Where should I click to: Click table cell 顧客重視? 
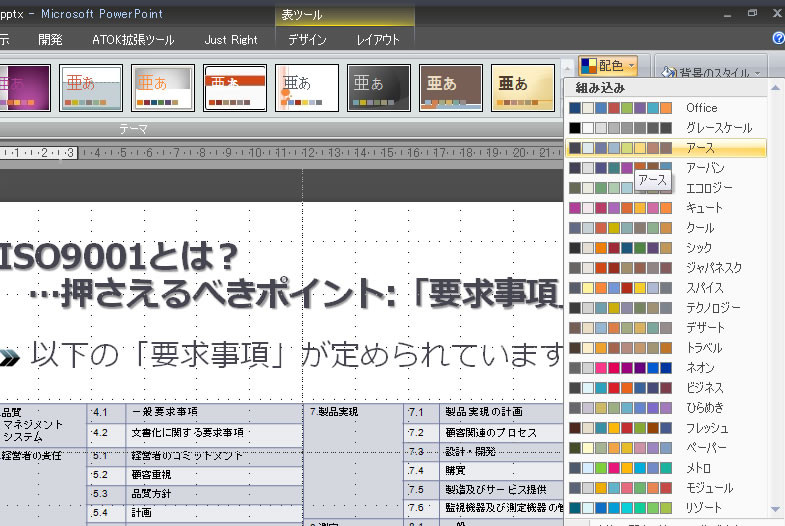coord(214,474)
